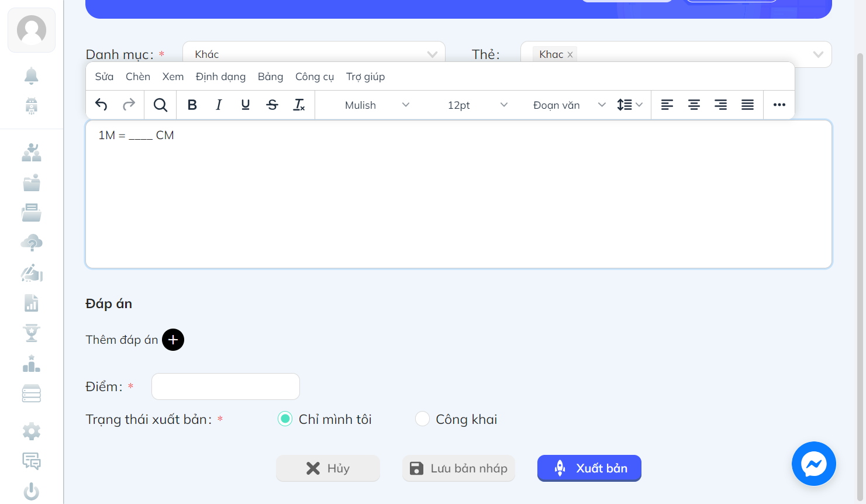Undo the last edit
This screenshot has height=504, width=866.
pyautogui.click(x=101, y=105)
